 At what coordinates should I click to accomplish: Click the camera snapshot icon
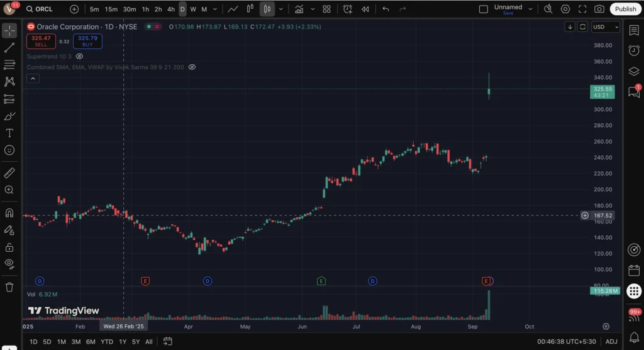coord(599,9)
